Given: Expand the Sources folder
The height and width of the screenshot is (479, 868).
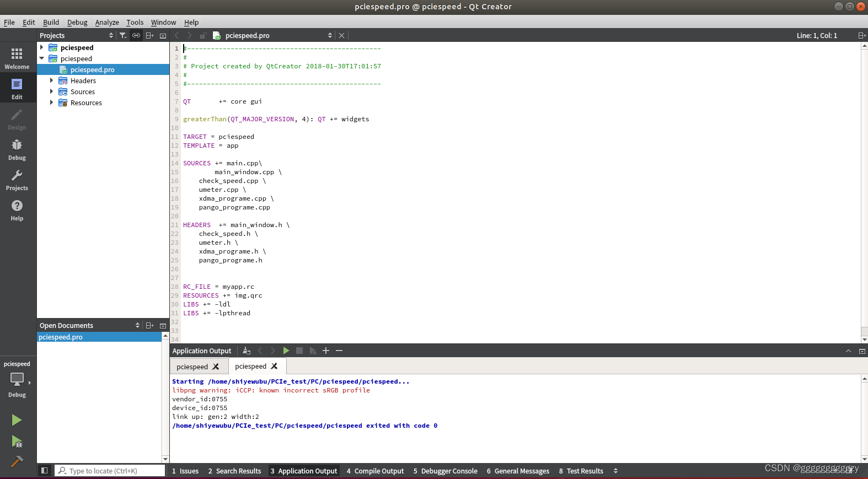Looking at the screenshot, I should pyautogui.click(x=51, y=92).
